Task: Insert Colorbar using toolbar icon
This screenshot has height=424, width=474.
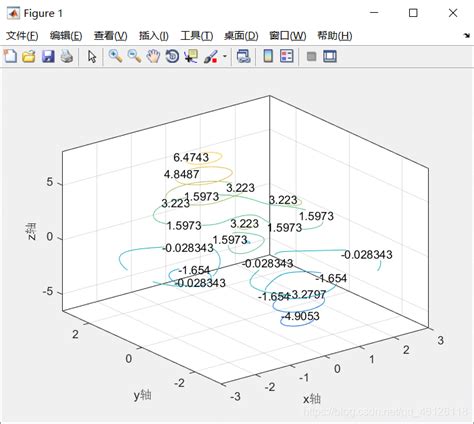Action: [x=268, y=56]
